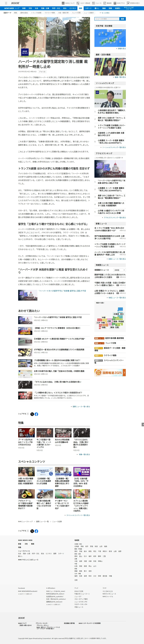The width and height of the screenshot is (144, 644).
Task: Click the weather forecast map thumbnail
Action: [110, 38]
